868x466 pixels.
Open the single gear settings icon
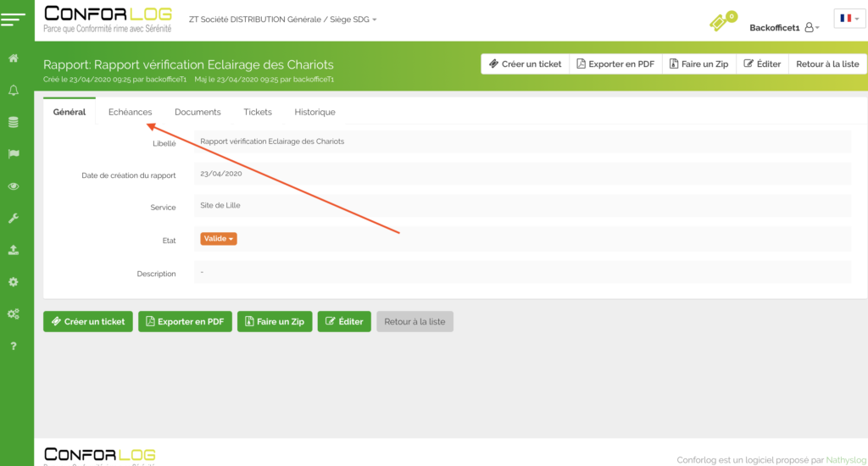(x=14, y=282)
